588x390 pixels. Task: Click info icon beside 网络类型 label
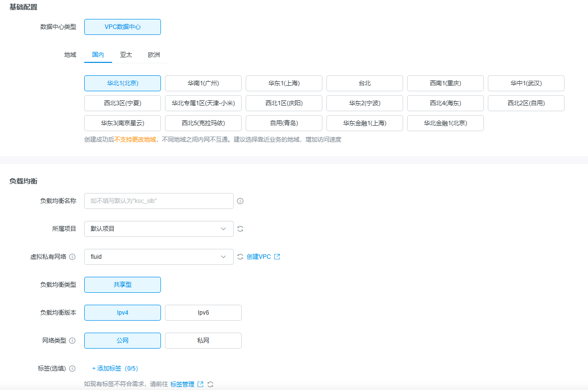point(72,341)
